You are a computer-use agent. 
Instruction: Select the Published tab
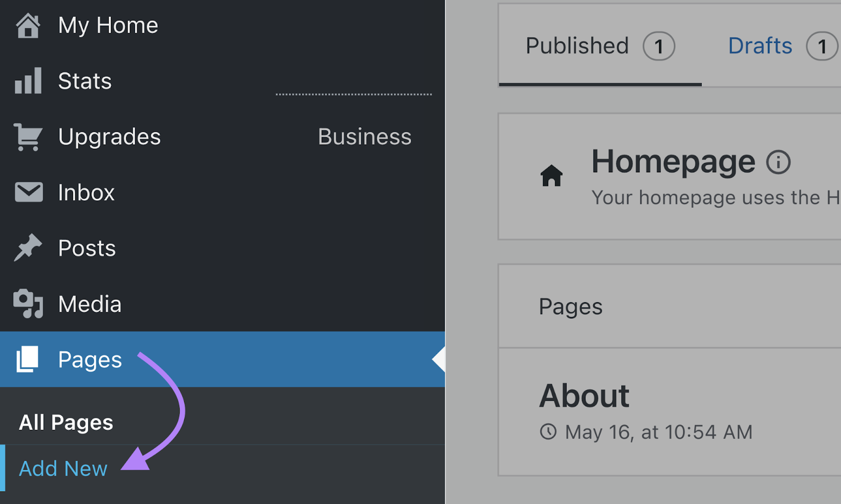(577, 46)
